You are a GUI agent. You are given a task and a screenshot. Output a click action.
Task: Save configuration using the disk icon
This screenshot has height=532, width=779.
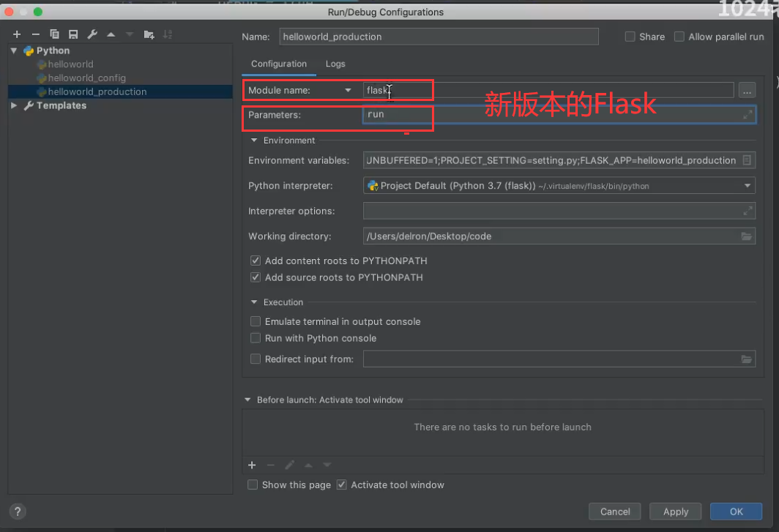pos(73,34)
